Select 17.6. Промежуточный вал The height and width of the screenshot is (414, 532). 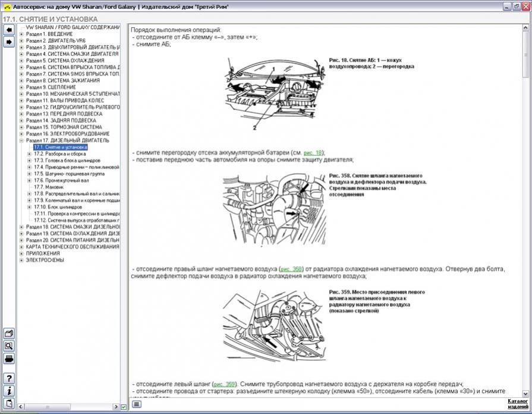(61, 180)
